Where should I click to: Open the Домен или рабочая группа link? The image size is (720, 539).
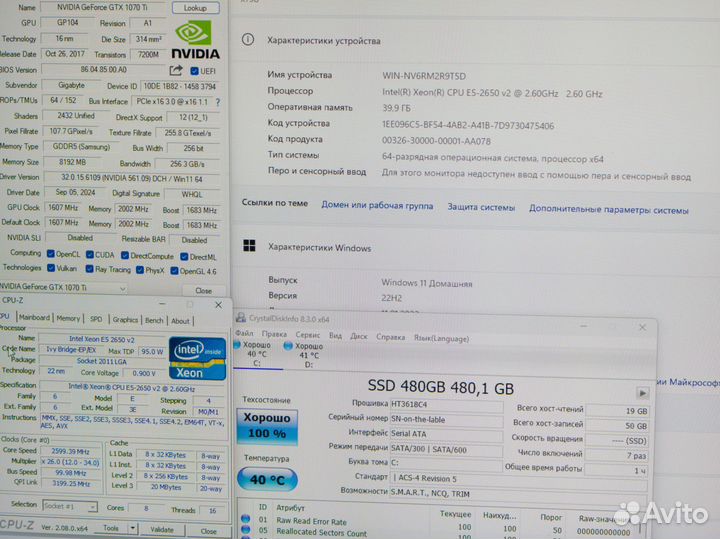coord(377,205)
